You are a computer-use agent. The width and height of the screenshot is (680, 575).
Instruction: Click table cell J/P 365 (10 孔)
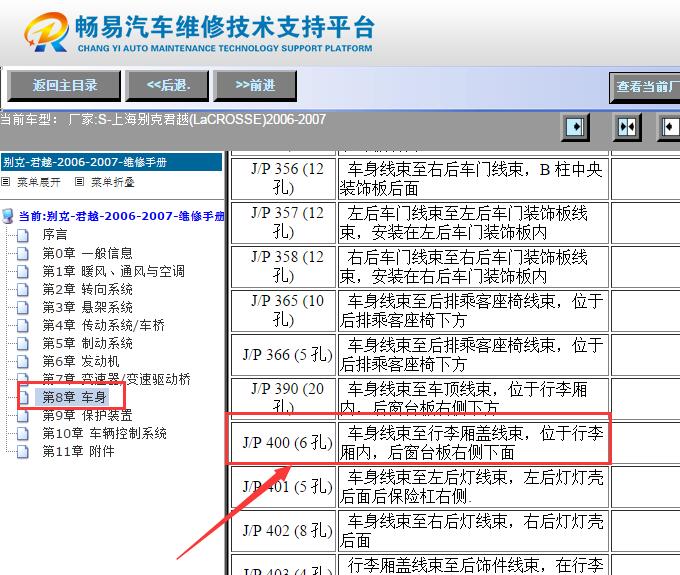pyautogui.click(x=284, y=310)
